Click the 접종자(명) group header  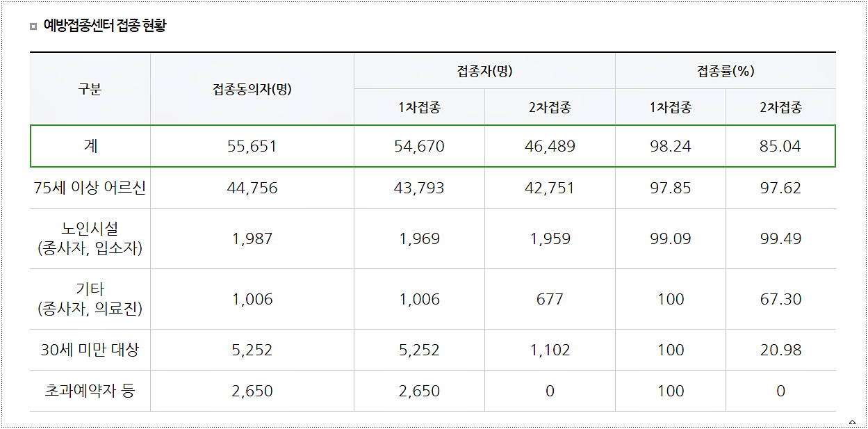pyautogui.click(x=484, y=71)
